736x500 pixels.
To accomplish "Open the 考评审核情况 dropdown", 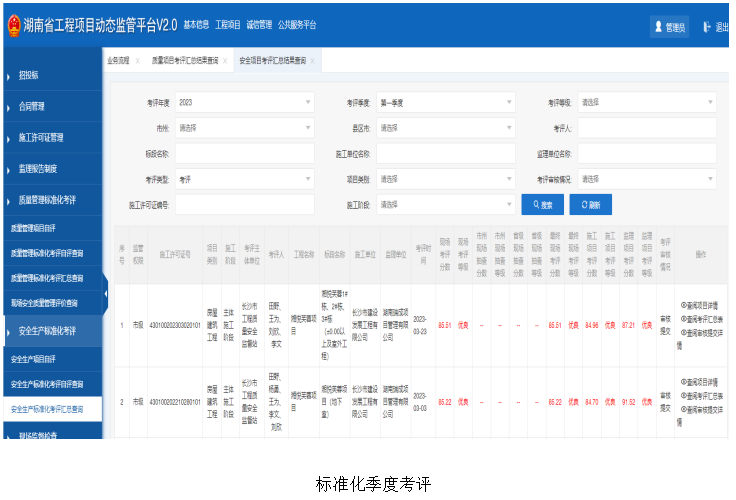I will pos(647,179).
